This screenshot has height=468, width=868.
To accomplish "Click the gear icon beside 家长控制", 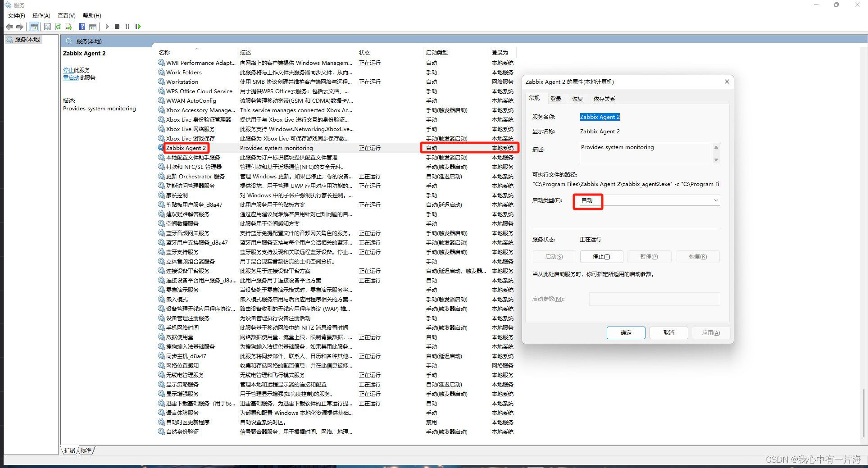I will [x=161, y=195].
